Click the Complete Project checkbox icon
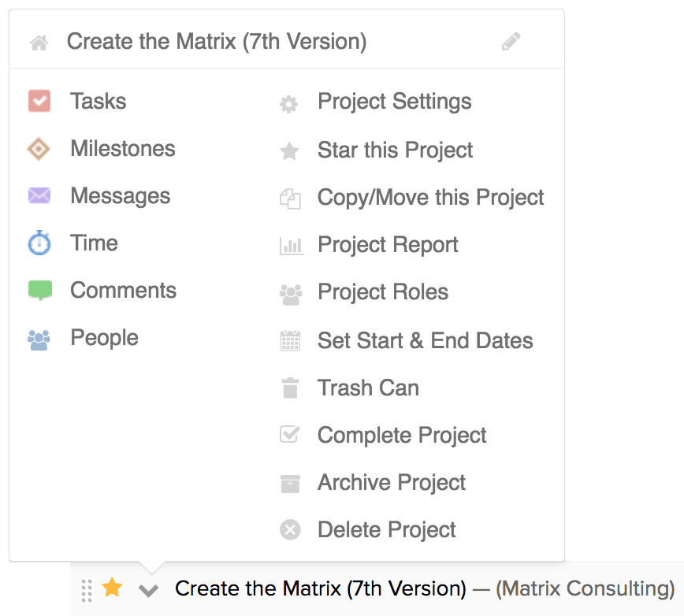The width and height of the screenshot is (684, 616). click(290, 435)
